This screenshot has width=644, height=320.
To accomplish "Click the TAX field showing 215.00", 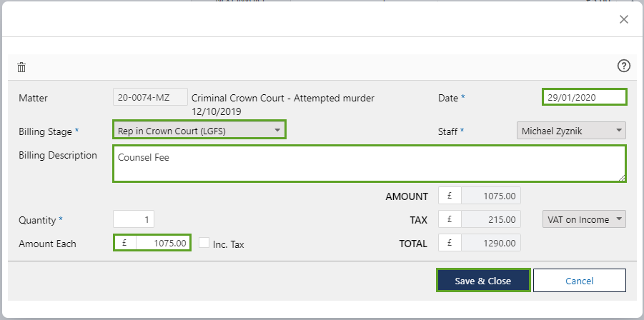I will coord(490,219).
